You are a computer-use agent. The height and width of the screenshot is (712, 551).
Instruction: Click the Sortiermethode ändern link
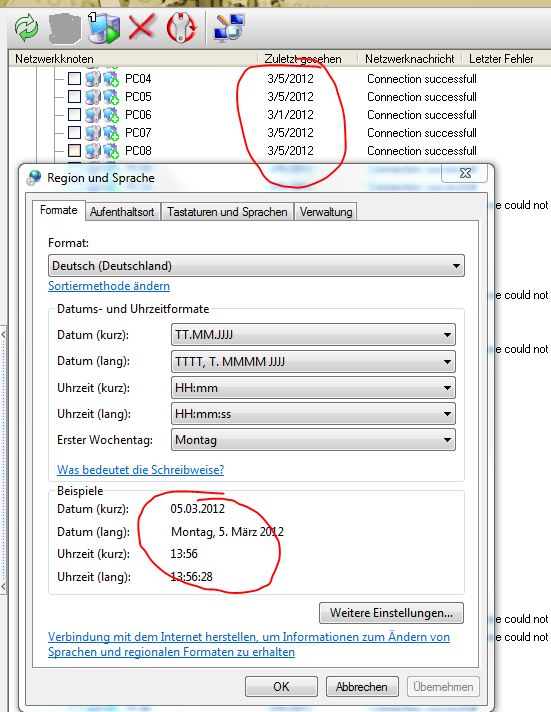tap(109, 286)
